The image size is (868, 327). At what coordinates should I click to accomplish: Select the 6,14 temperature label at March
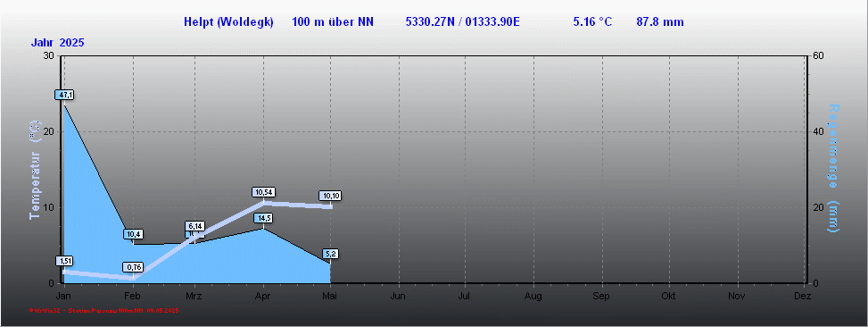(195, 226)
